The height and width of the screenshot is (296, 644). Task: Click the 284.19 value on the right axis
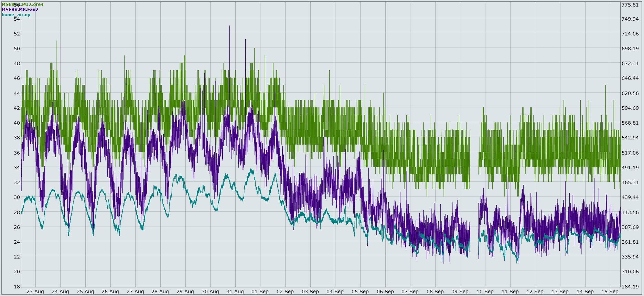click(630, 286)
